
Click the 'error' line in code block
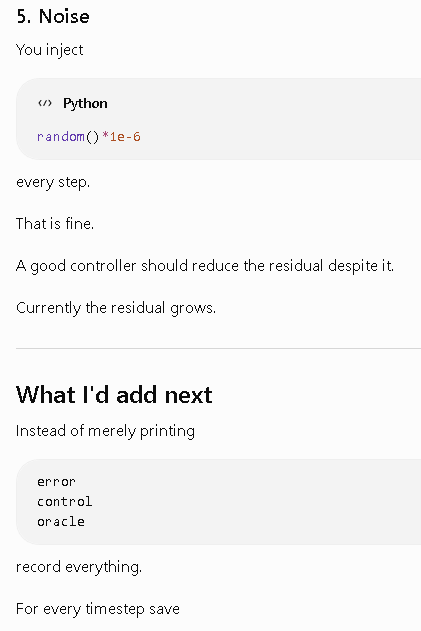pos(56,482)
